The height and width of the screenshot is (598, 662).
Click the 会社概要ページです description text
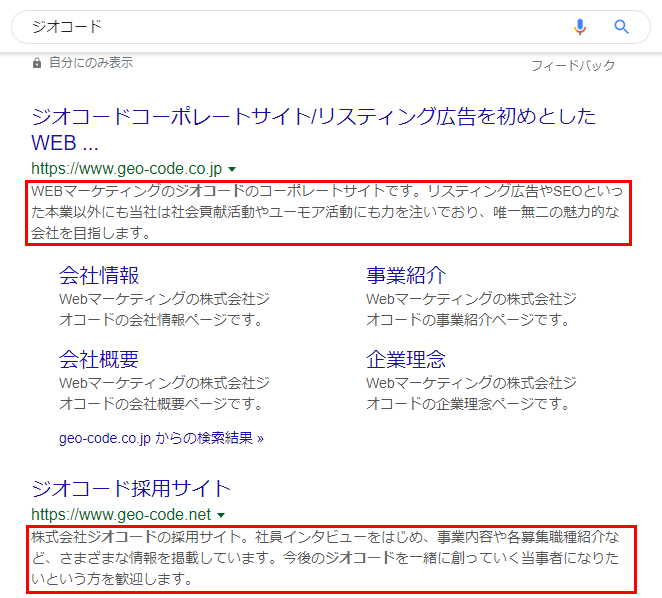point(164,394)
